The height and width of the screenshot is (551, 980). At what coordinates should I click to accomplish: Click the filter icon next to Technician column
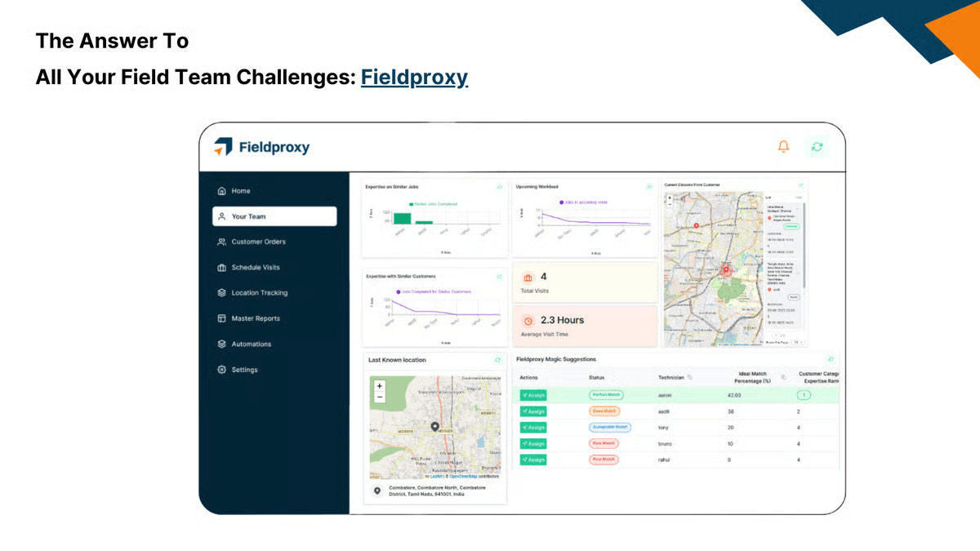point(690,376)
